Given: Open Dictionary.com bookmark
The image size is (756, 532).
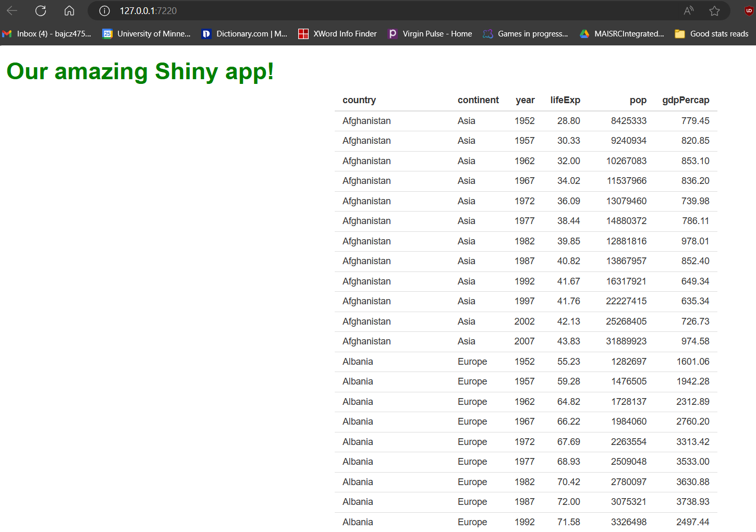Looking at the screenshot, I should click(x=245, y=34).
